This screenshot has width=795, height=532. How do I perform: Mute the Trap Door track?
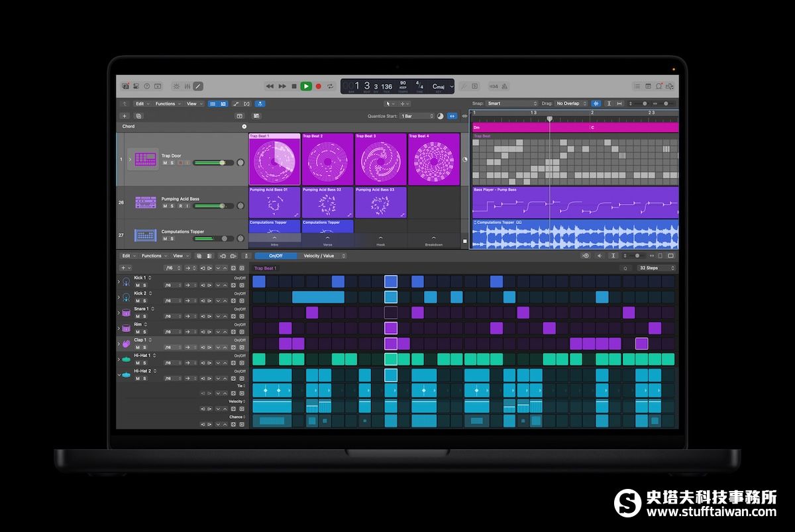[165, 162]
